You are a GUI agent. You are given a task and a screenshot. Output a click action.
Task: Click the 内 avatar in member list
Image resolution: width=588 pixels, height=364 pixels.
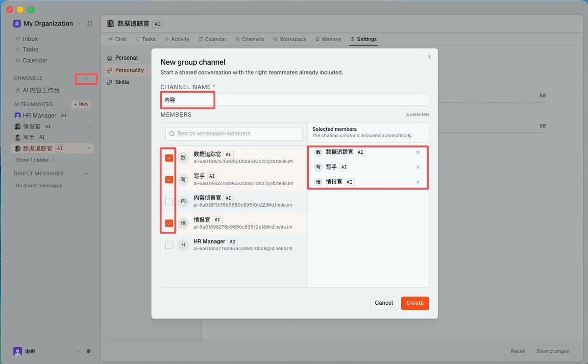pyautogui.click(x=183, y=201)
